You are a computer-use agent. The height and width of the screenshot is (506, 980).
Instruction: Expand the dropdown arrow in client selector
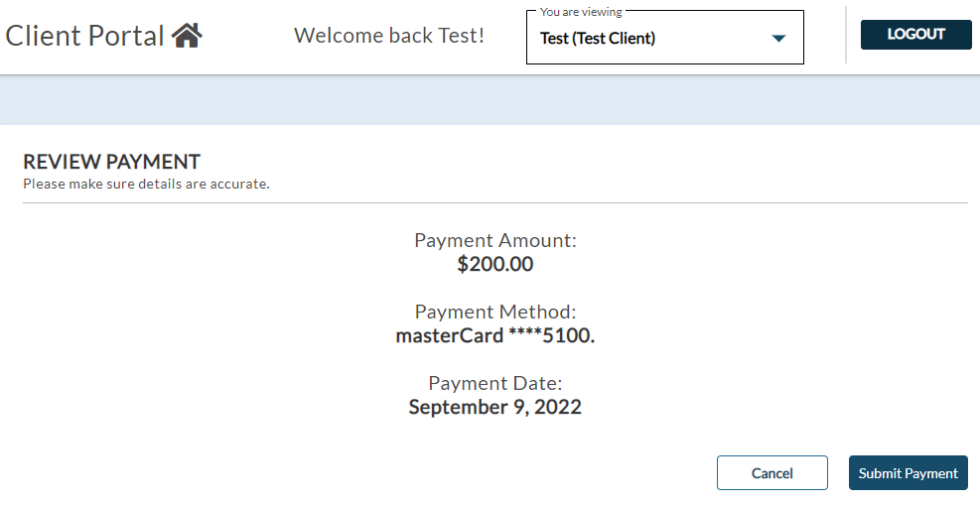tap(778, 39)
